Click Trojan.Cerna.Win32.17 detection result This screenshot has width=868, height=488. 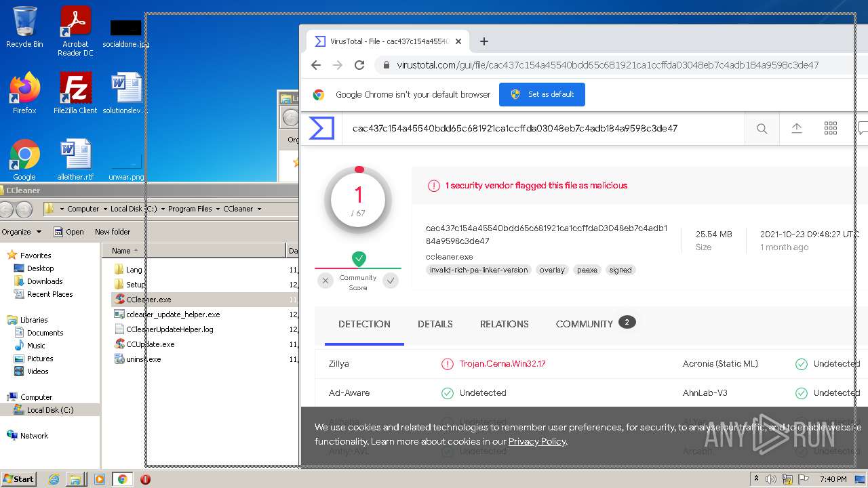[502, 364]
